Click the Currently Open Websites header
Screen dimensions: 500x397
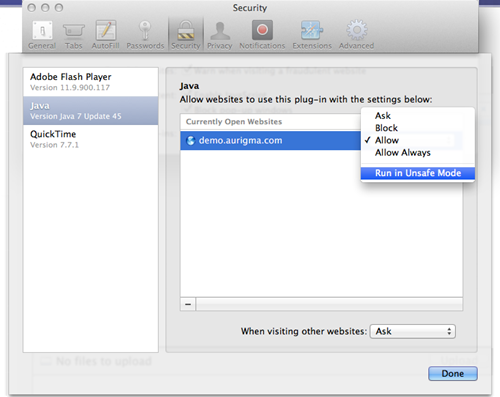point(270,122)
